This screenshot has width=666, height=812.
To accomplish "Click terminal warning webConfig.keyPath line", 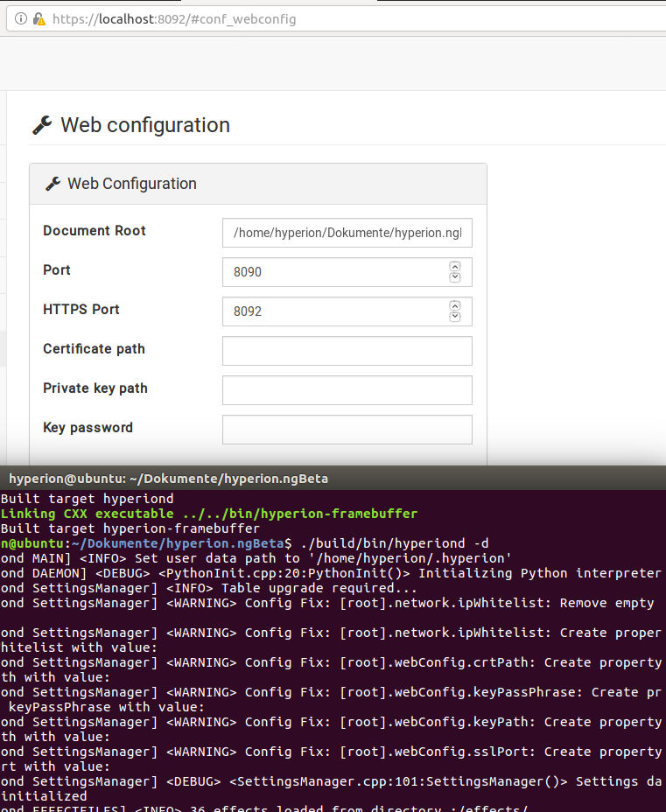I will point(331,722).
